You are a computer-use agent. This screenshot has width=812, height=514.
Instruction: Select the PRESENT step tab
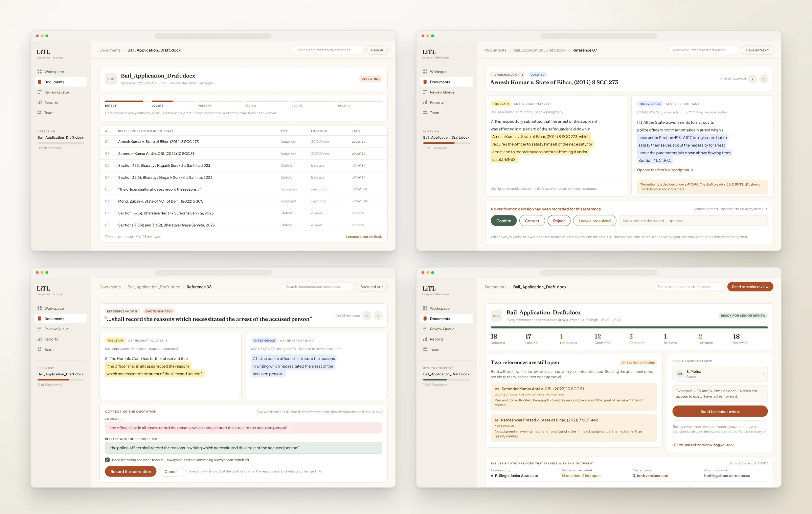click(x=220, y=103)
